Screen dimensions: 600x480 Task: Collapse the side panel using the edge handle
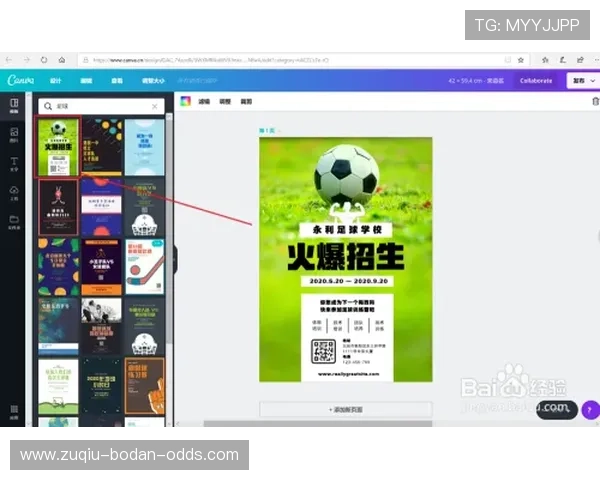[176, 258]
